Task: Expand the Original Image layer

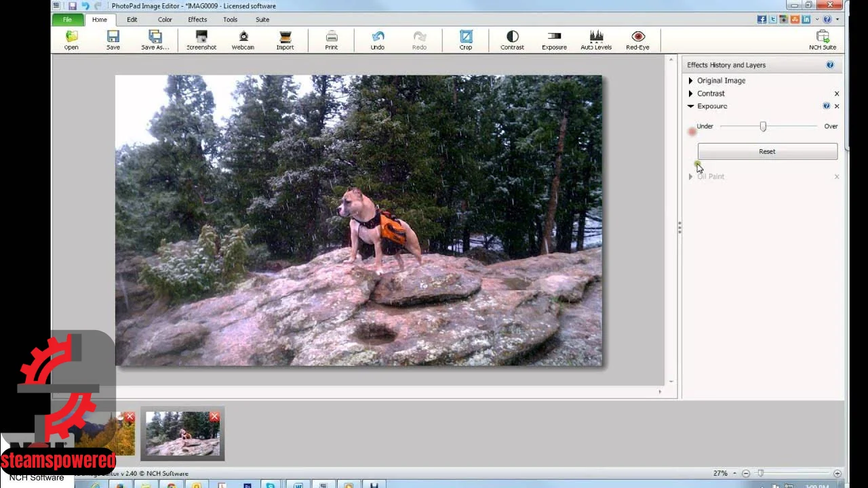Action: 691,81
